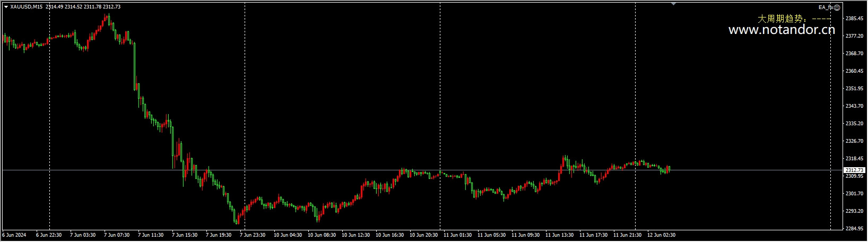Viewport: 868px width, 242px height.
Task: Click price scale value 2301.70
Action: pyautogui.click(x=855, y=194)
